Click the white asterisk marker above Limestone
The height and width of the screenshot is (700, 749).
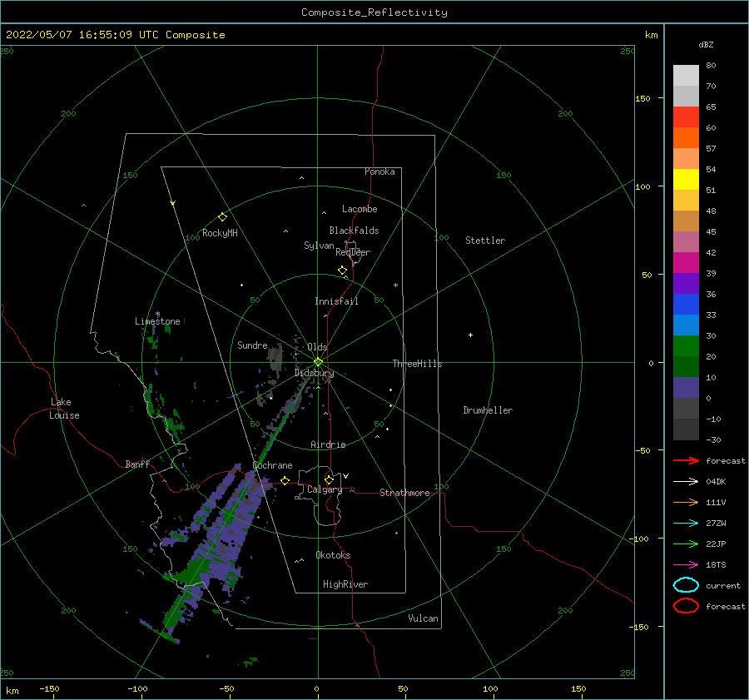[157, 315]
